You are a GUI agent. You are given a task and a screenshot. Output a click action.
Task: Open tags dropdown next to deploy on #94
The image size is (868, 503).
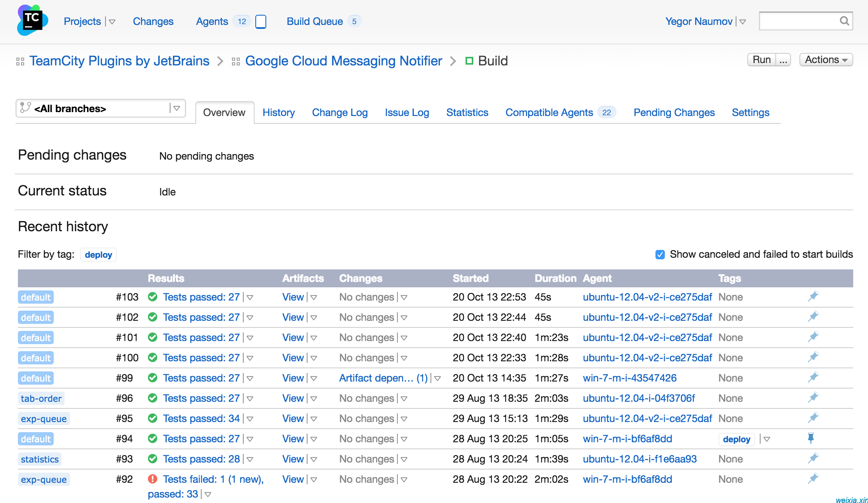767,439
